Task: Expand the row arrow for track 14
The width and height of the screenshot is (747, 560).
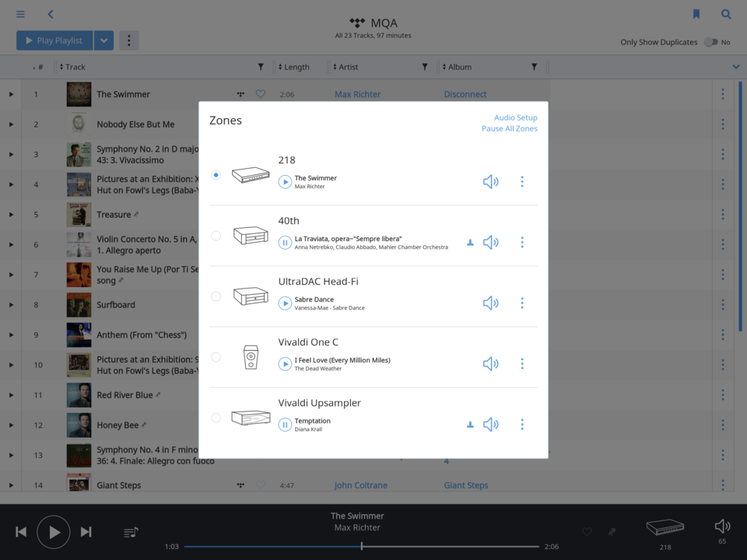Action: pos(11,485)
